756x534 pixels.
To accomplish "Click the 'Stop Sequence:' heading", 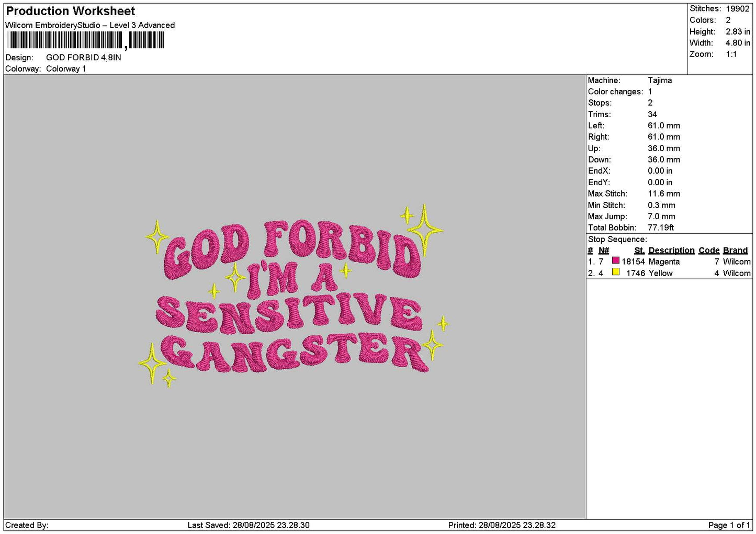I will pos(617,240).
